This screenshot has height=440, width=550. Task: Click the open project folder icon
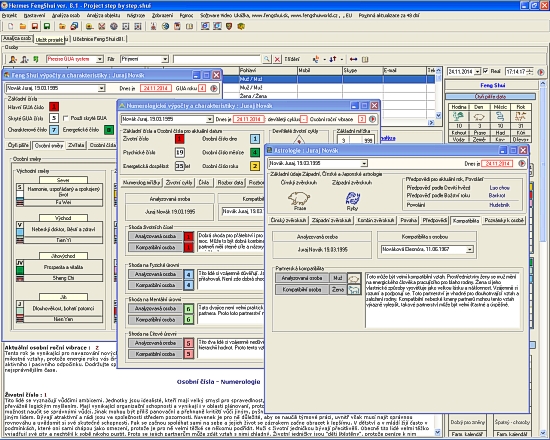pos(23,26)
